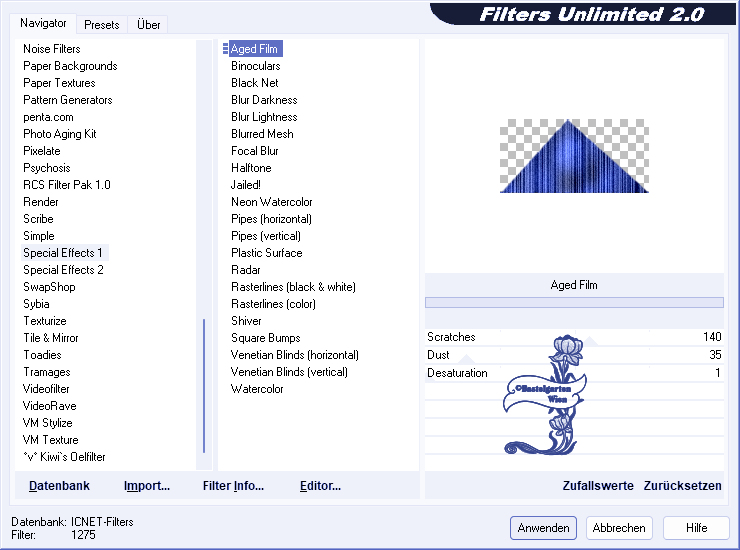
Task: Open Filter Info... link
Action: pos(233,486)
